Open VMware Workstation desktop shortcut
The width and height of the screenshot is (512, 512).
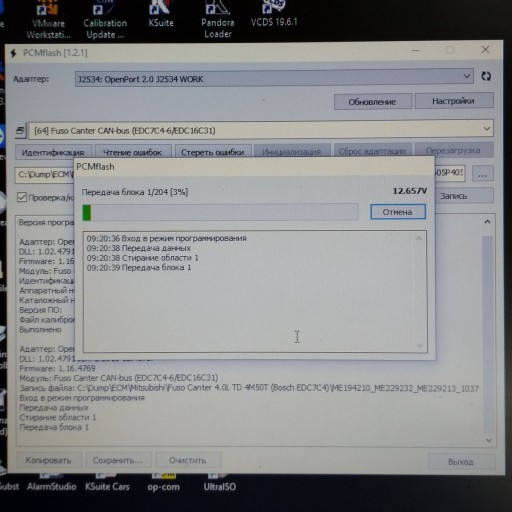pyautogui.click(x=48, y=20)
